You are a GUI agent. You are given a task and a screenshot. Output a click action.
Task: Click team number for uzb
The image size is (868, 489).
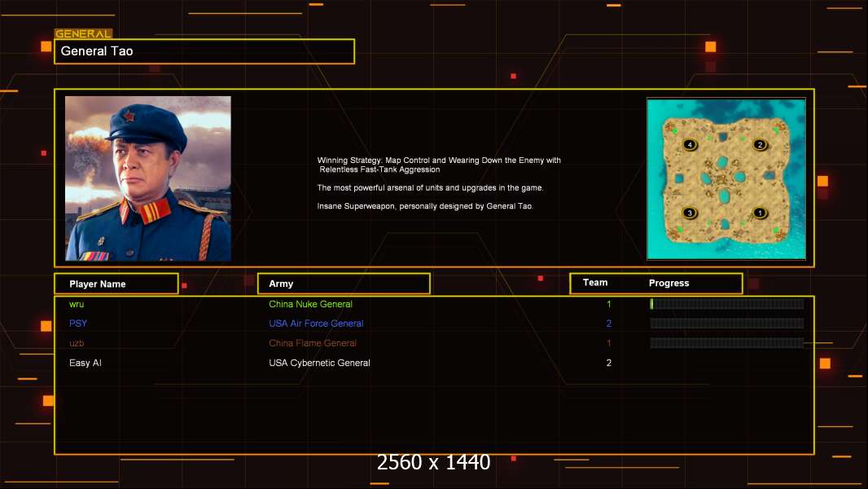(609, 343)
